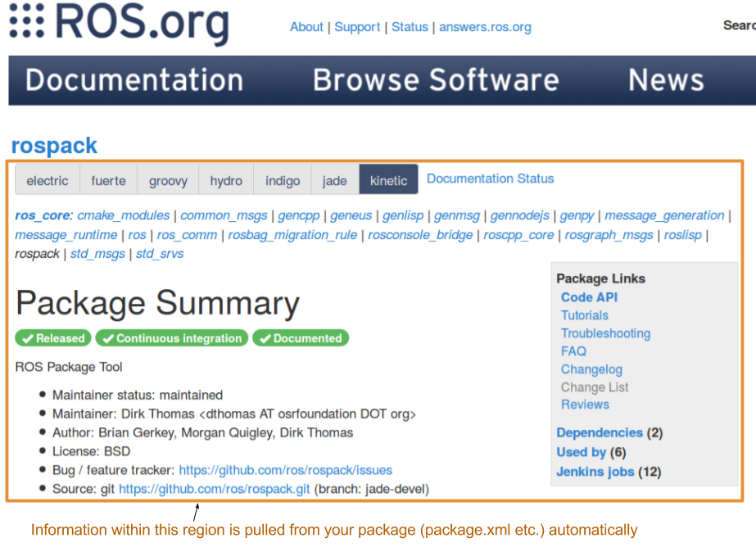The height and width of the screenshot is (547, 756).
Task: Choose the electric distro tab
Action: pos(48,180)
